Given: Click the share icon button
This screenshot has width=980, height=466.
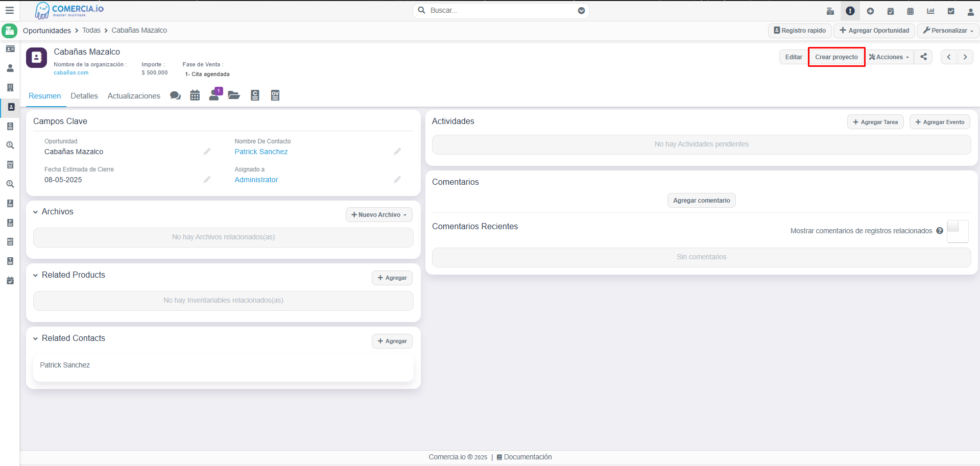Looking at the screenshot, I should point(923,57).
